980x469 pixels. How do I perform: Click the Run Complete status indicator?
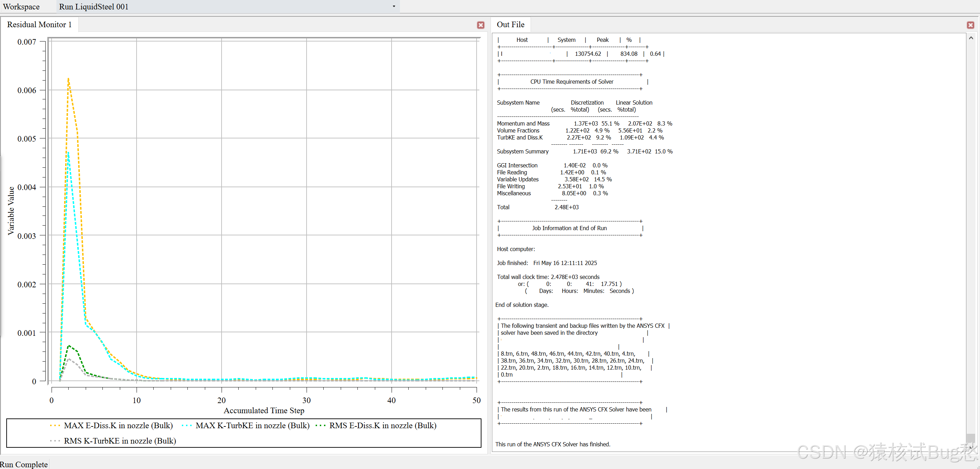coord(24,464)
